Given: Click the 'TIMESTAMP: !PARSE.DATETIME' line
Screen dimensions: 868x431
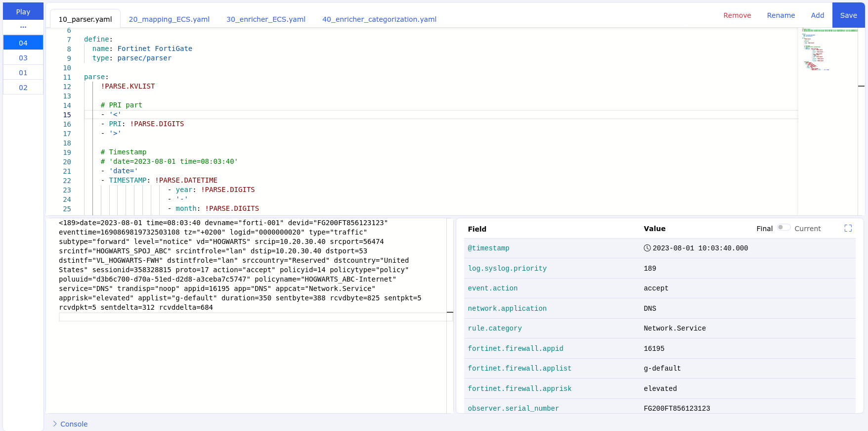Looking at the screenshot, I should click(159, 180).
